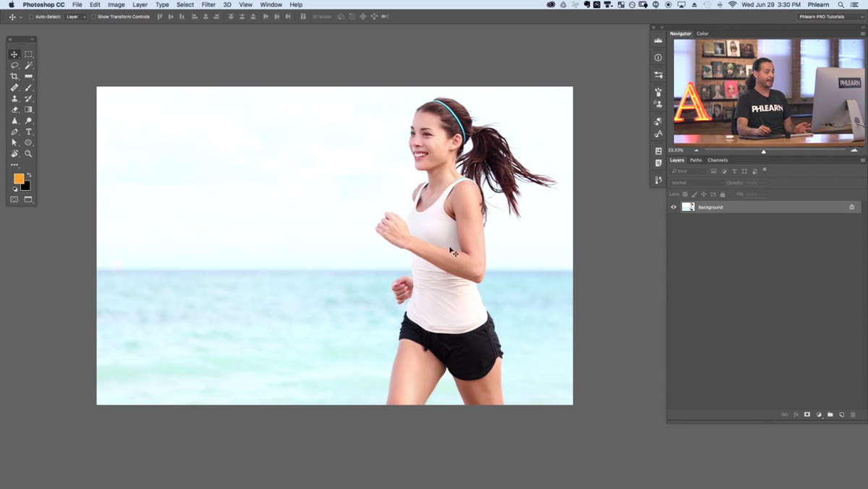Select the Crop tool
The width and height of the screenshot is (868, 489).
[14, 76]
